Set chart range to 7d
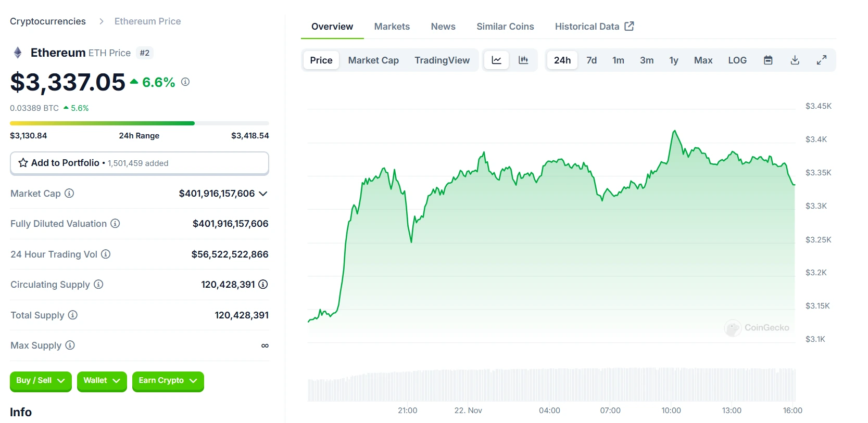 pyautogui.click(x=592, y=60)
